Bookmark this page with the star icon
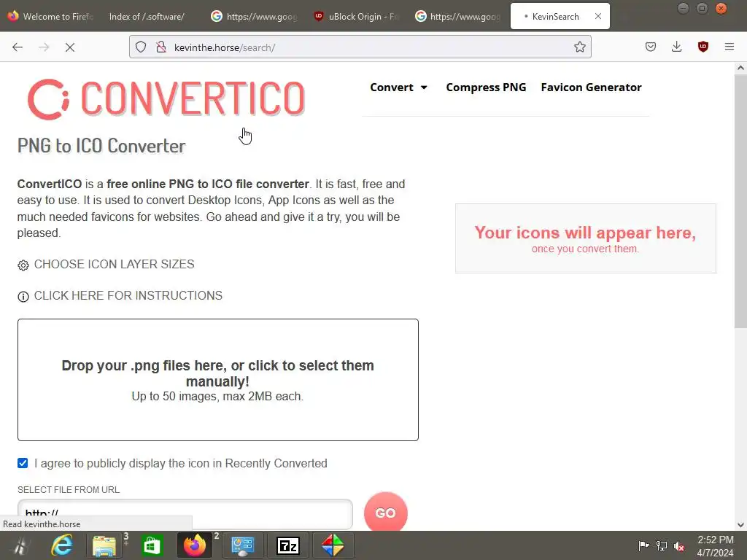 coord(579,47)
